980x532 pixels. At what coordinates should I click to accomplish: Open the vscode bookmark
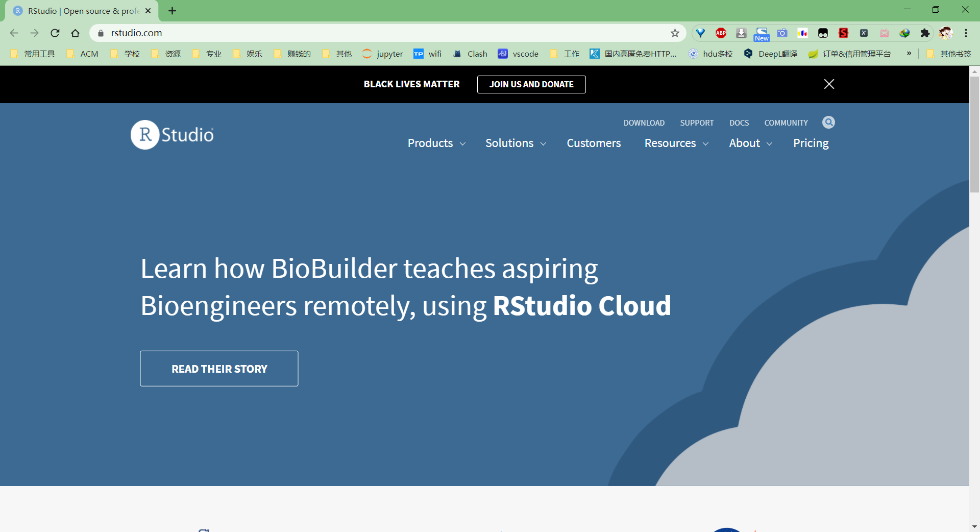tap(519, 54)
